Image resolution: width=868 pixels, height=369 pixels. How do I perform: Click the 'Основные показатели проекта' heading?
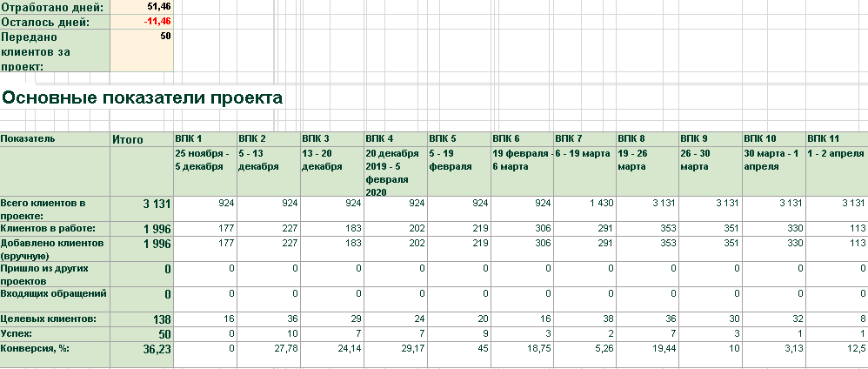point(142,98)
